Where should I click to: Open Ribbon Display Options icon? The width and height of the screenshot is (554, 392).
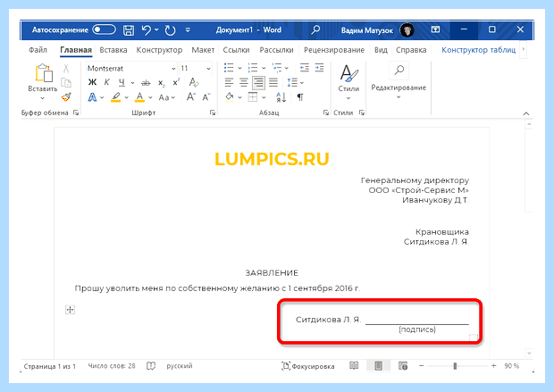tap(435, 29)
